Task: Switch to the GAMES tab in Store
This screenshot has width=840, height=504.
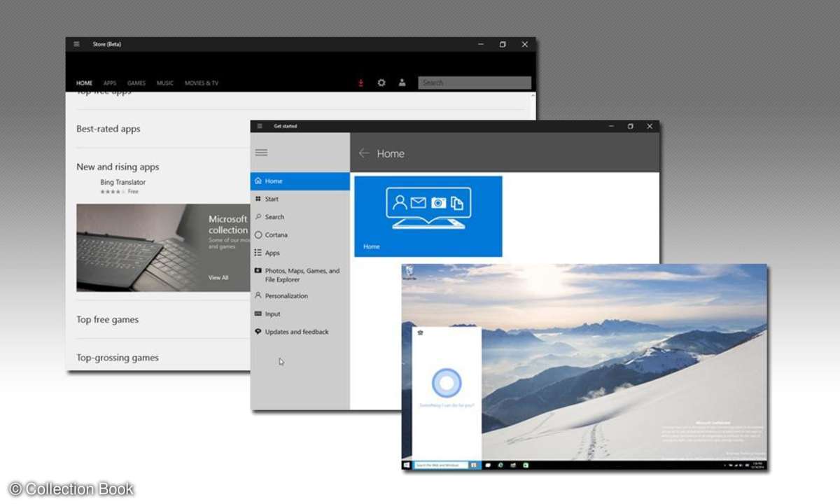Action: pos(136,83)
